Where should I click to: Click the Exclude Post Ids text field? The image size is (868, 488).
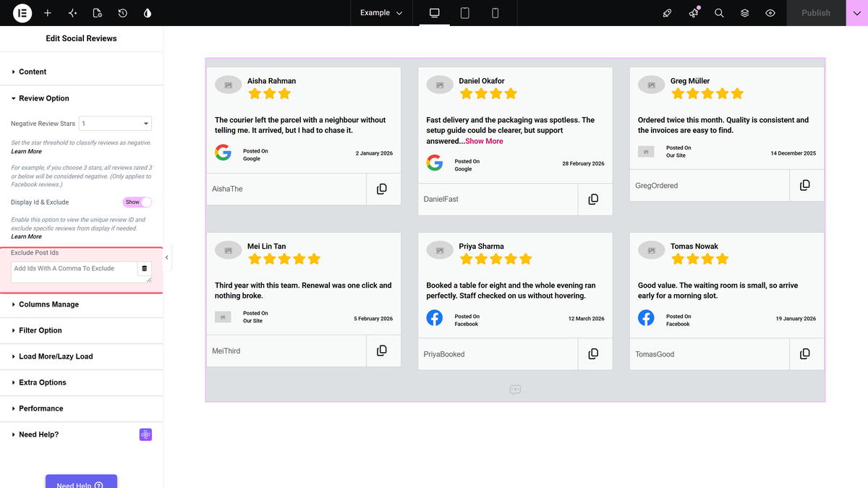75,272
